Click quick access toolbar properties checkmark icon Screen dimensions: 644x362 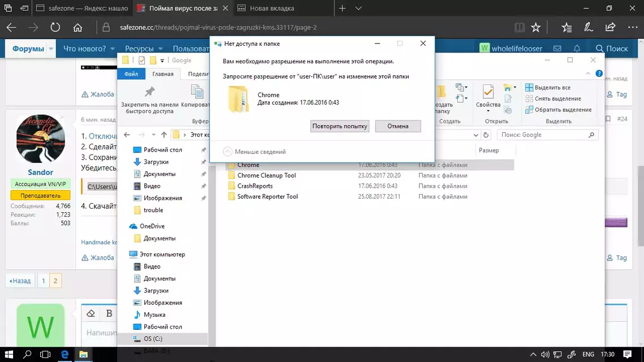[141, 61]
